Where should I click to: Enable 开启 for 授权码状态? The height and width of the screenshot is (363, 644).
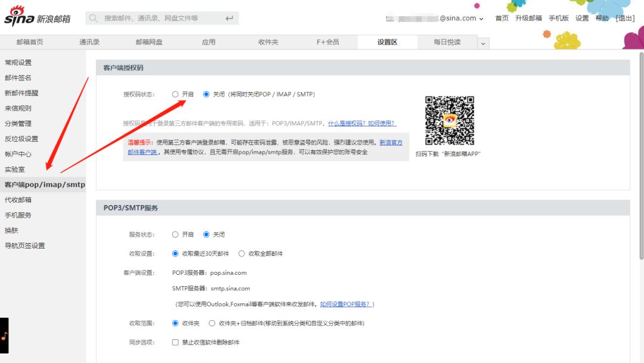pos(175,94)
